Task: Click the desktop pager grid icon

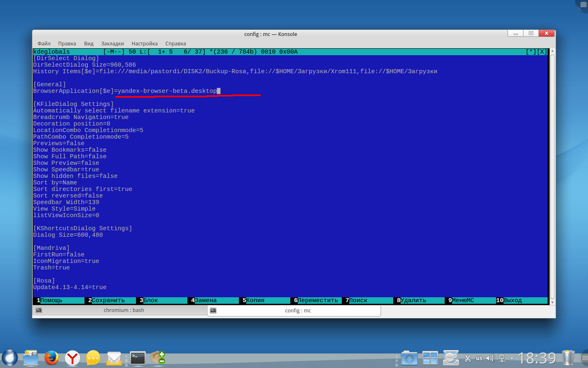Action: [x=430, y=358]
